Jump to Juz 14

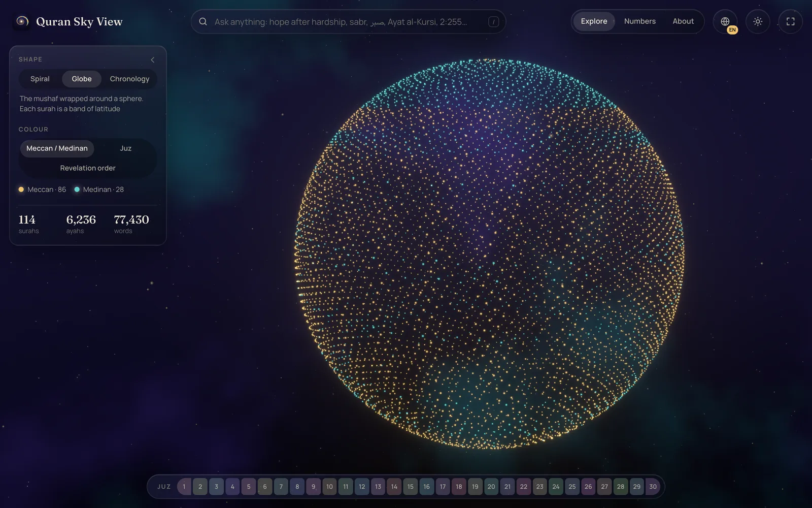(394, 487)
